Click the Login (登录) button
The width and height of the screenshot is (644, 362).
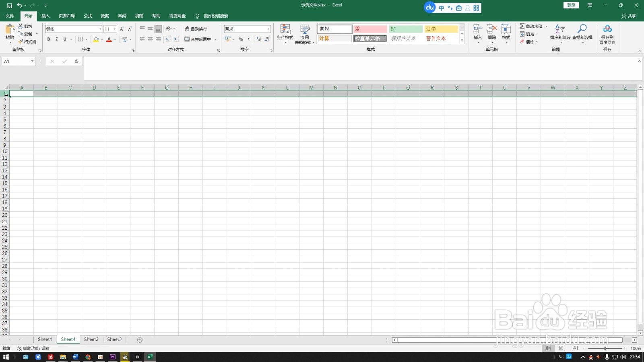point(571,5)
